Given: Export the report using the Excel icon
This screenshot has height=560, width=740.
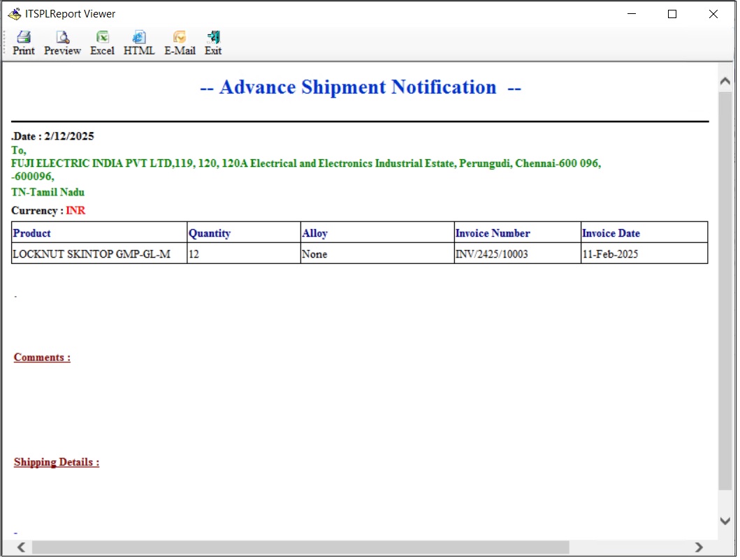Looking at the screenshot, I should coord(102,42).
